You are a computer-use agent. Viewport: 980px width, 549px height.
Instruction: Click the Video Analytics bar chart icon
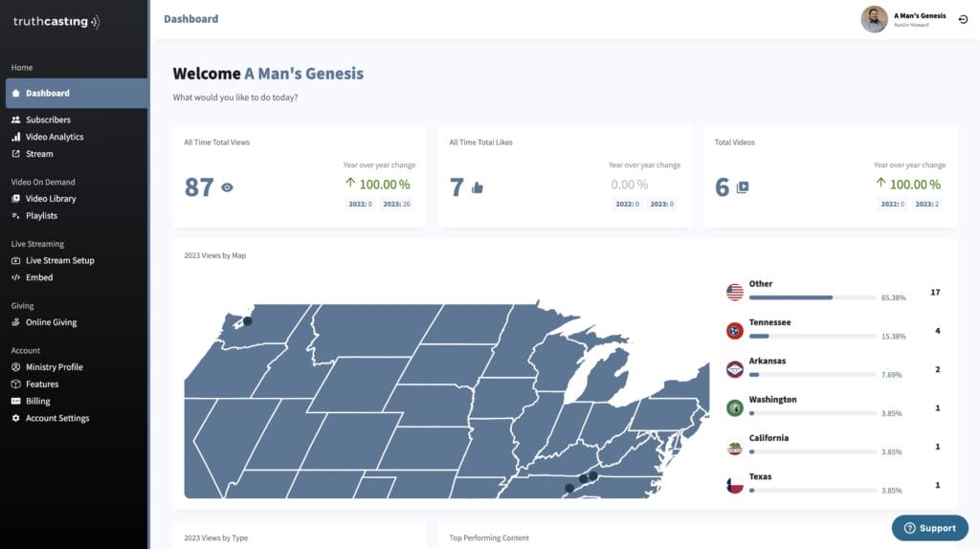tap(15, 137)
